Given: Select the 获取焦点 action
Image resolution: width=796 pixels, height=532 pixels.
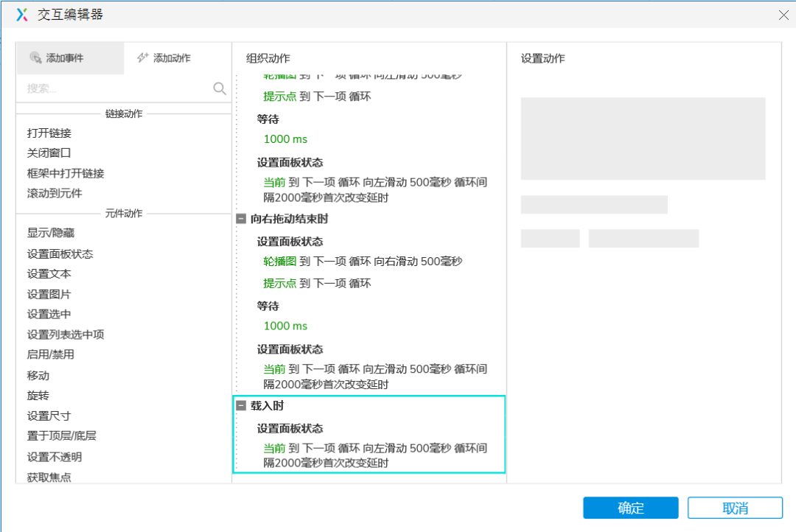Looking at the screenshot, I should coord(49,477).
